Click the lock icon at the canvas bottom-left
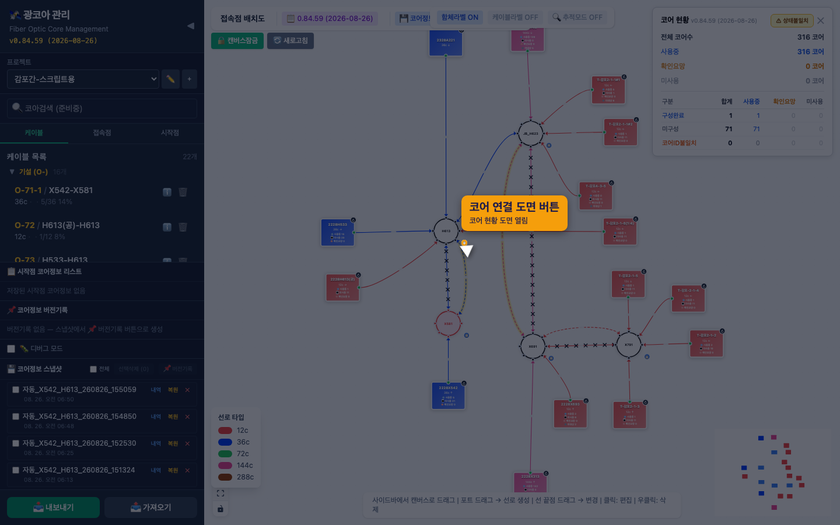 [x=220, y=508]
